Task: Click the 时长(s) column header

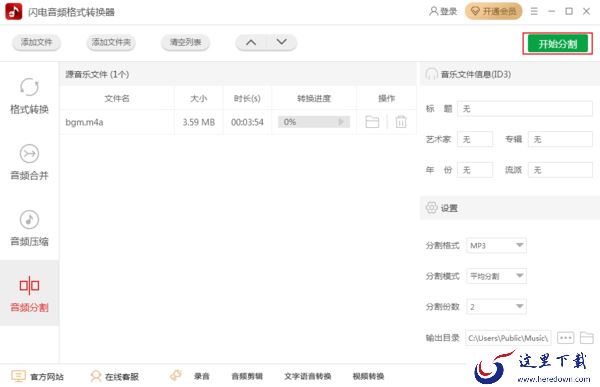Action: tap(247, 98)
